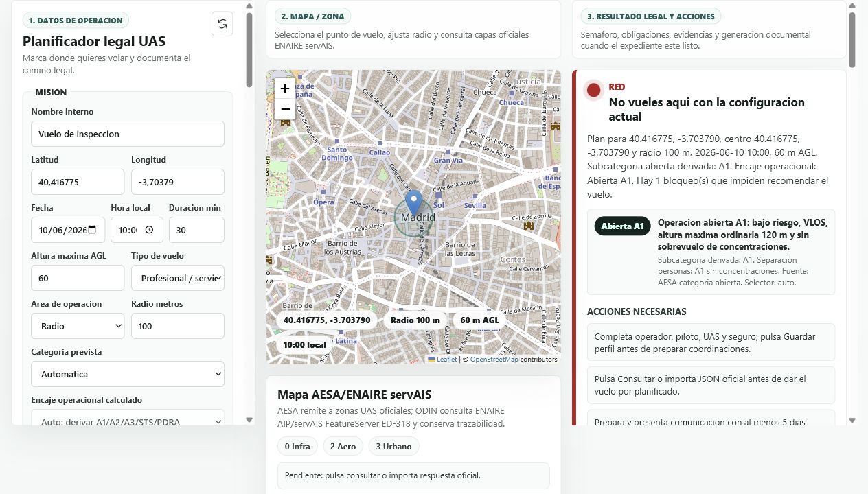
Task: Click the Duracion min field
Action: pyautogui.click(x=196, y=230)
